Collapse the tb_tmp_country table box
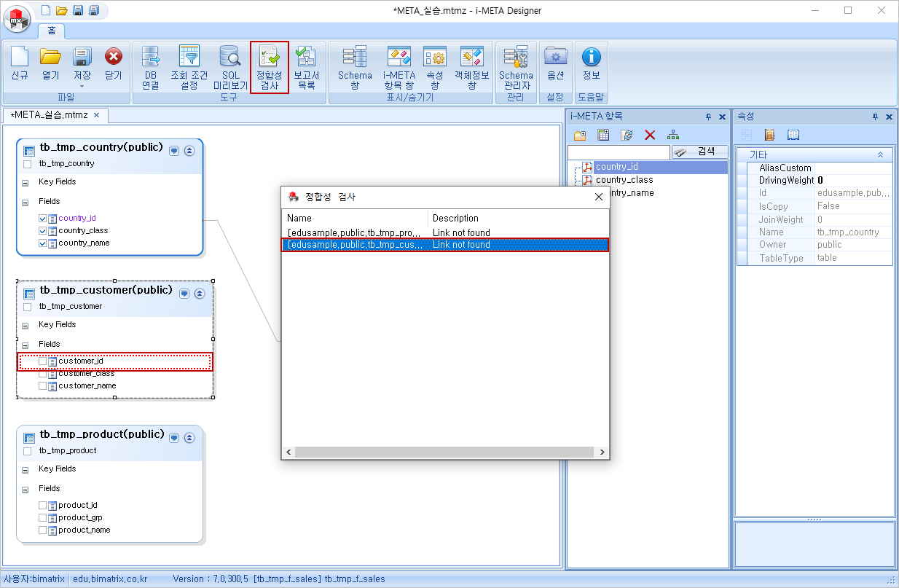Screen dimensions: 899x588 189,150
